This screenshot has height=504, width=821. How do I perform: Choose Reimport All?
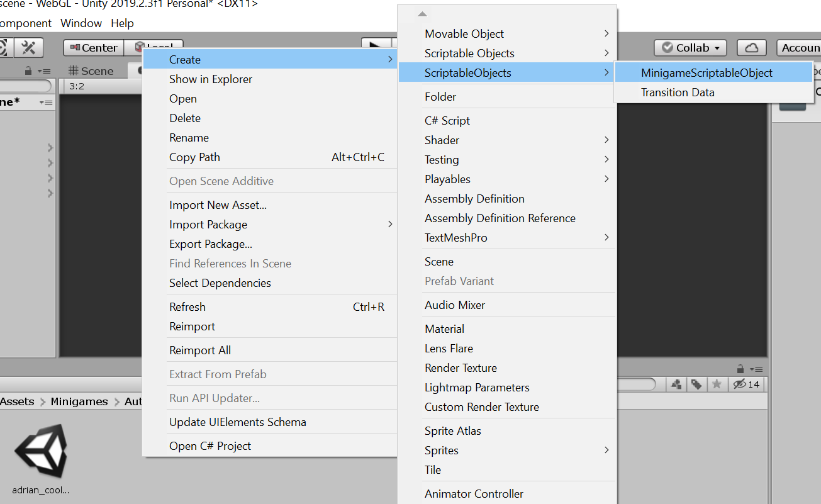coord(270,350)
